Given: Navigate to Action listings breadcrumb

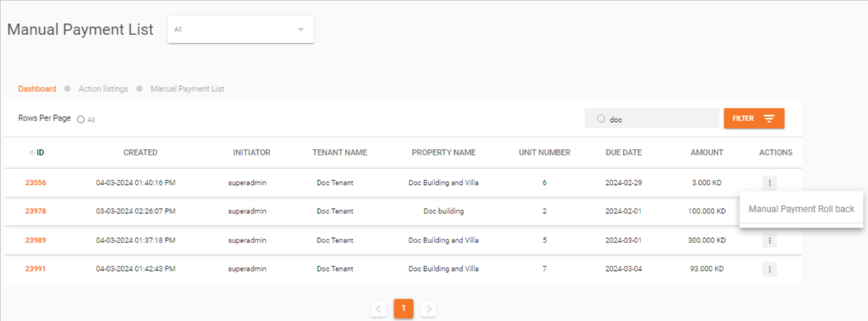Looking at the screenshot, I should pyautogui.click(x=103, y=89).
